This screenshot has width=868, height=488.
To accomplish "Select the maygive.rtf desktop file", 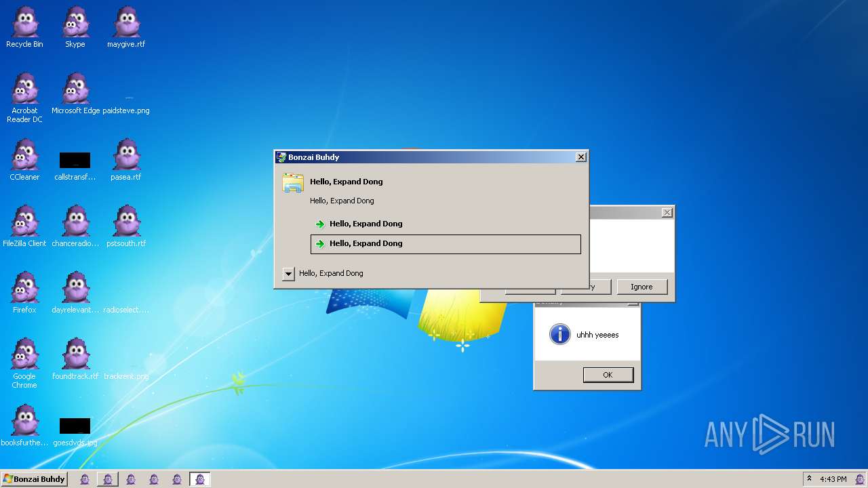I will coord(126,28).
